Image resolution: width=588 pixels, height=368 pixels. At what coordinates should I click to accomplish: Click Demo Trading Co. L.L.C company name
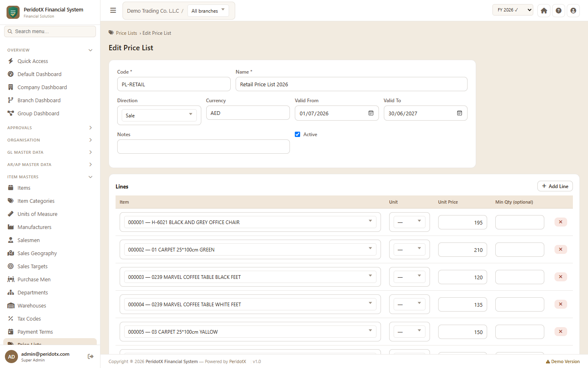coord(153,11)
